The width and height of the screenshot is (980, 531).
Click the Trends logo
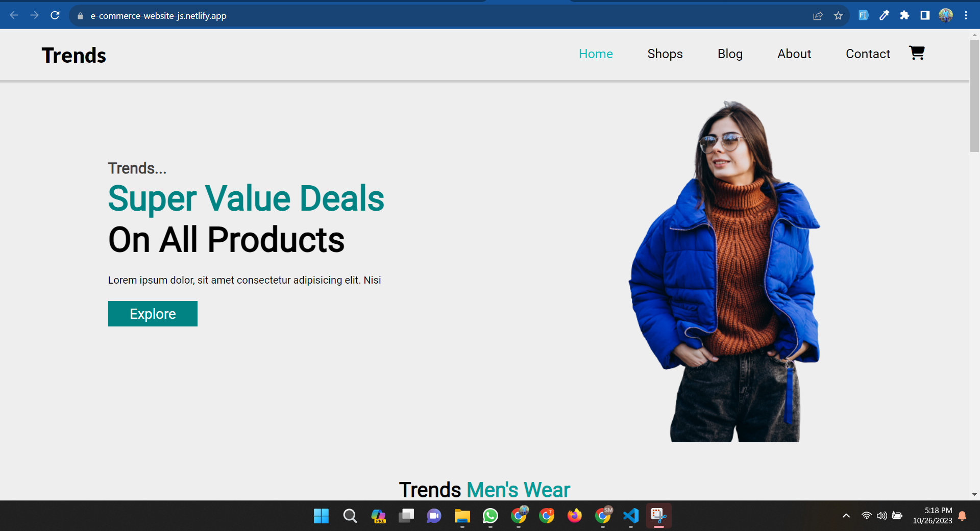point(74,55)
